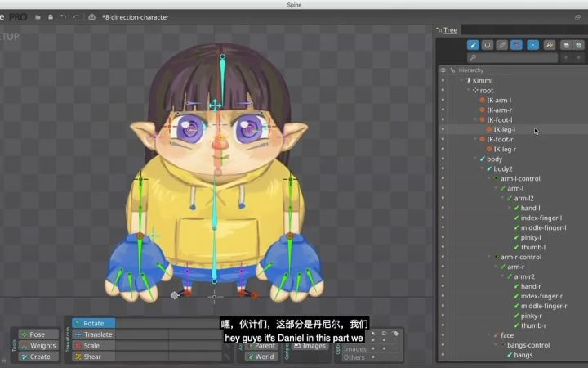The width and height of the screenshot is (588, 368).
Task: Click the copy icon in the Tree toolbar
Action: 566,45
